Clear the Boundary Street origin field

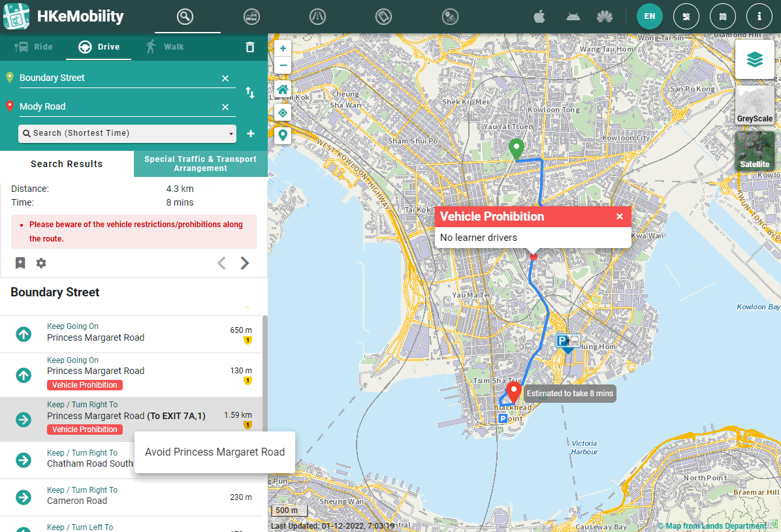225,78
